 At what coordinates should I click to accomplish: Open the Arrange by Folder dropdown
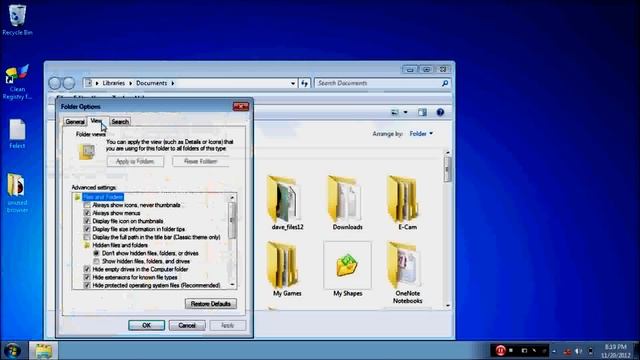pyautogui.click(x=421, y=133)
